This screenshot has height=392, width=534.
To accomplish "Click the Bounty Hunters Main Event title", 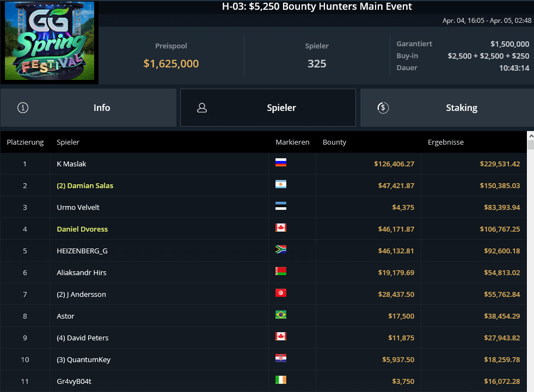I will click(317, 7).
